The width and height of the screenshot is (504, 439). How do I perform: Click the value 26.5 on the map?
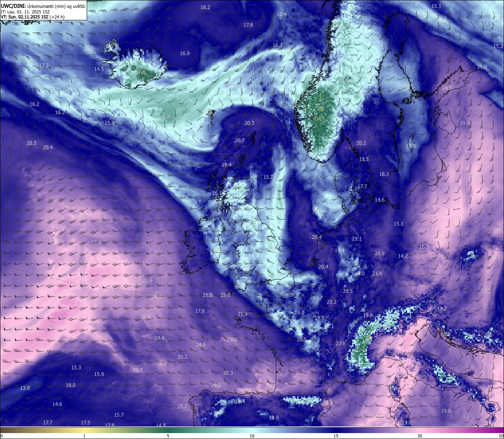[216, 385]
